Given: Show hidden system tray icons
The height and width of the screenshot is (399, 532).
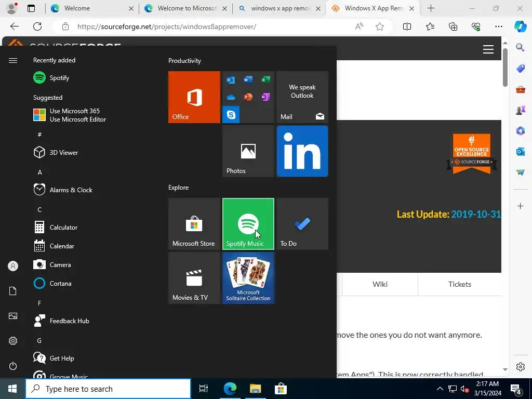Looking at the screenshot, I should [440, 389].
